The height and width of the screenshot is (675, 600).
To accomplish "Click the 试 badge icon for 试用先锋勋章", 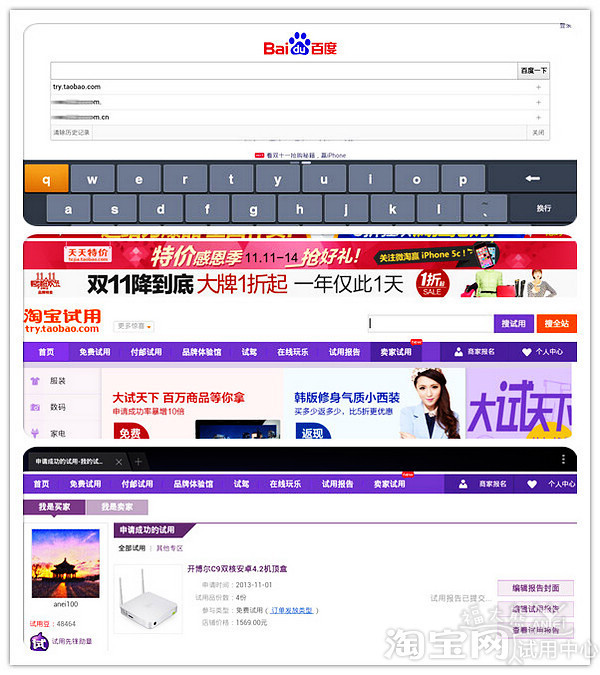I will pyautogui.click(x=39, y=642).
